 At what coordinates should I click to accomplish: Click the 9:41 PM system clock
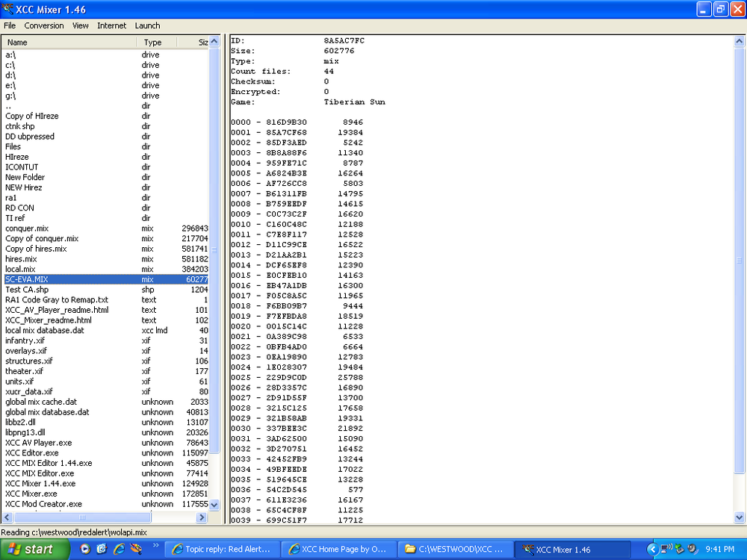click(720, 549)
